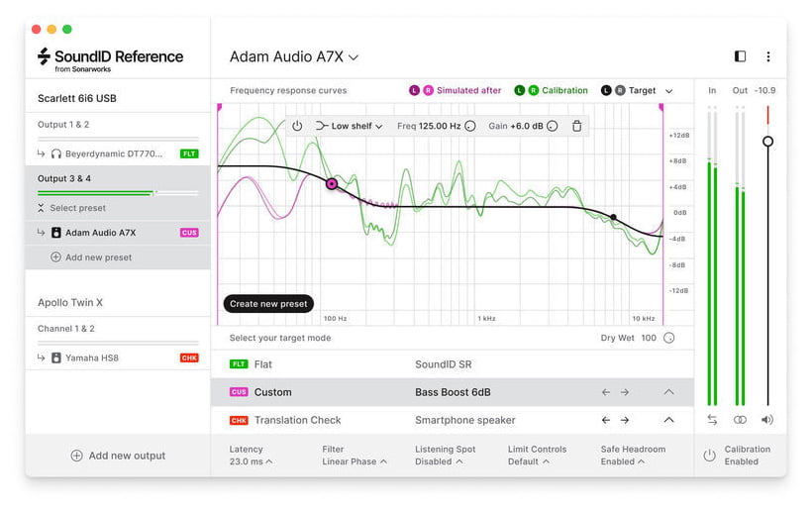
Task: Open the Adam Audio A7X profile dropdown
Action: pyautogui.click(x=294, y=56)
